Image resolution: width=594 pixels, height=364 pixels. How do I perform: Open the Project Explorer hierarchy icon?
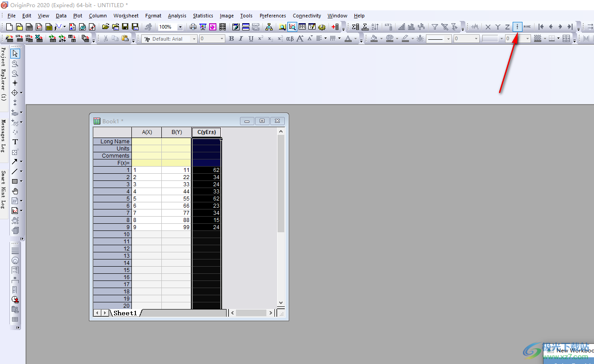tap(269, 27)
